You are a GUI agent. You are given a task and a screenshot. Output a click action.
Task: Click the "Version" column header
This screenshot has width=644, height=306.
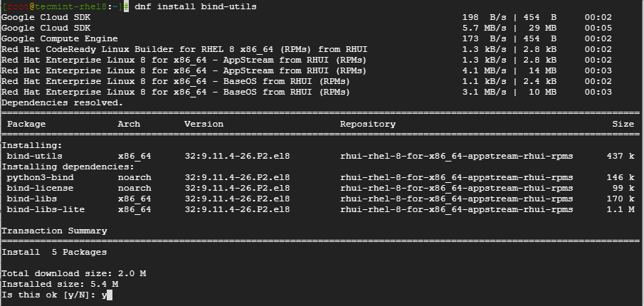[x=204, y=124]
